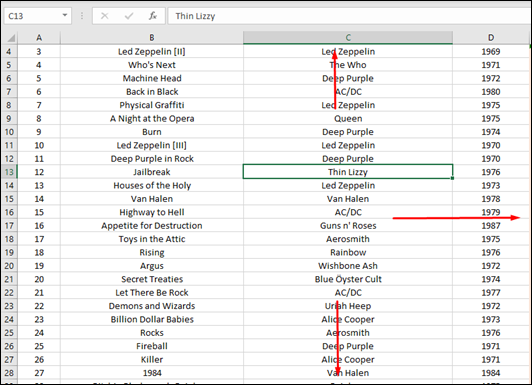The height and width of the screenshot is (385, 532).
Task: Click A Night at the Opera cell
Action: click(152, 118)
